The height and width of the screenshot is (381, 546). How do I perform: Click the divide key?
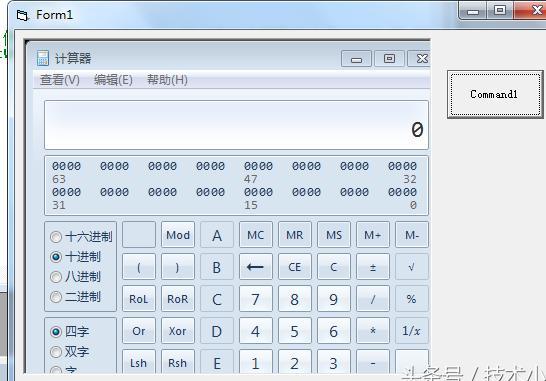click(x=373, y=299)
